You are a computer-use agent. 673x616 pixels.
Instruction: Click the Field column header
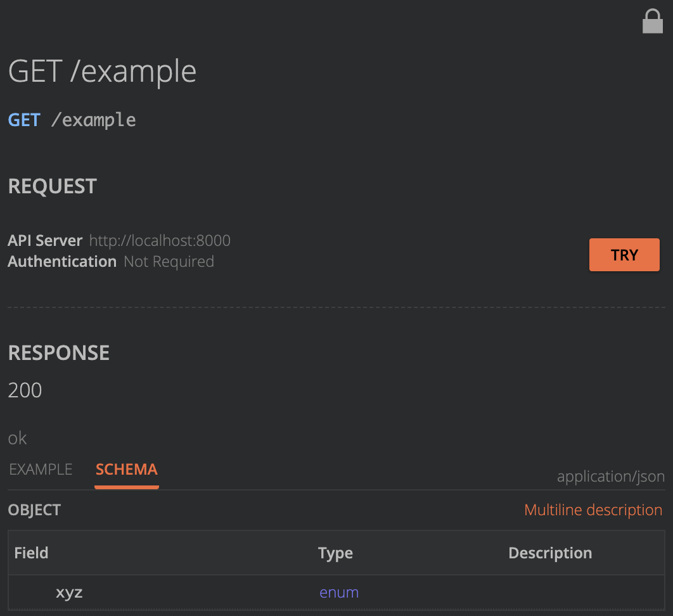click(x=31, y=553)
